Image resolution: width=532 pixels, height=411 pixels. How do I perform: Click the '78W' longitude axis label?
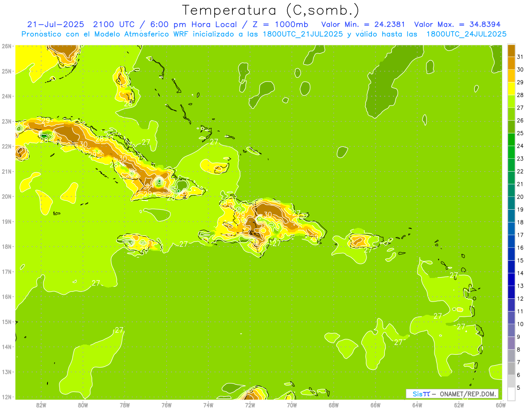(125, 405)
